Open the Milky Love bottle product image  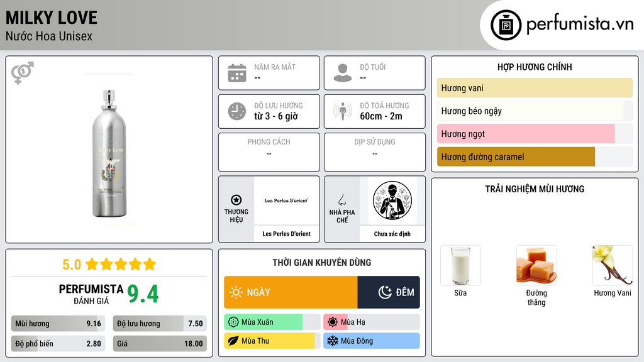[x=109, y=153]
